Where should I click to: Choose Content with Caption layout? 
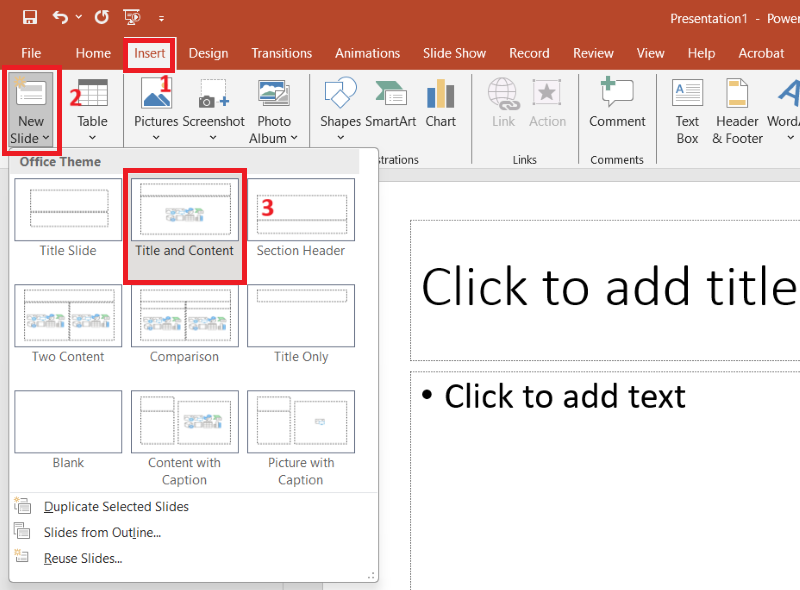(185, 439)
